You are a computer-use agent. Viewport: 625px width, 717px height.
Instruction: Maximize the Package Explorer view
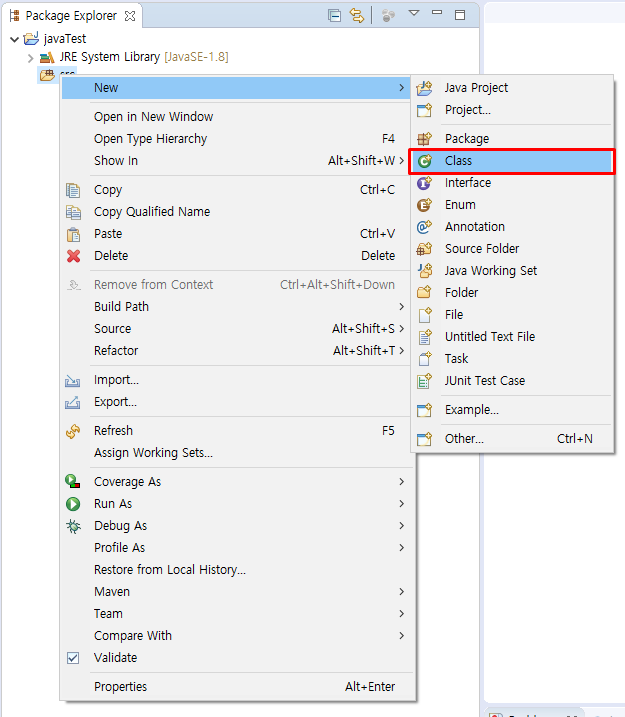pos(460,15)
